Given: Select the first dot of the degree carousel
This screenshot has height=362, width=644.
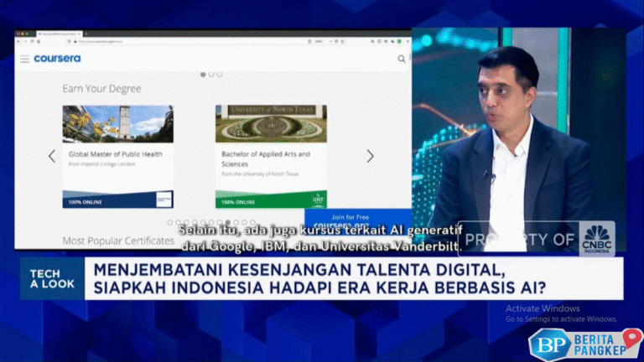Looking at the screenshot, I should [x=170, y=222].
